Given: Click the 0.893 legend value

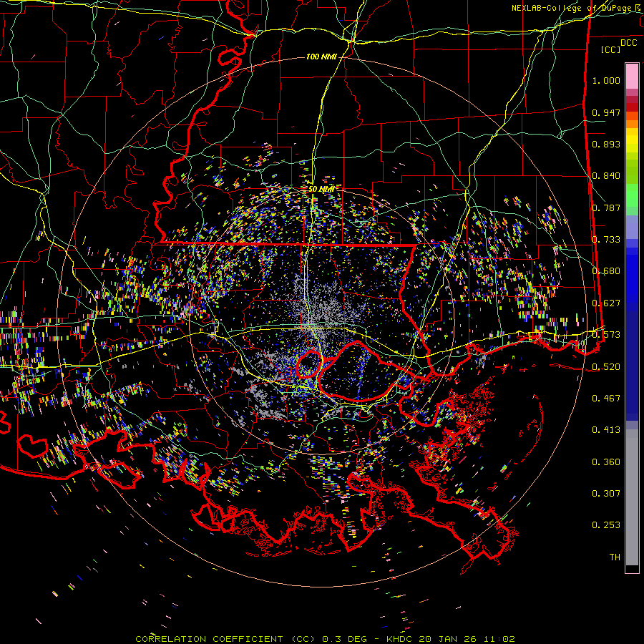Looking at the screenshot, I should click(x=606, y=144).
